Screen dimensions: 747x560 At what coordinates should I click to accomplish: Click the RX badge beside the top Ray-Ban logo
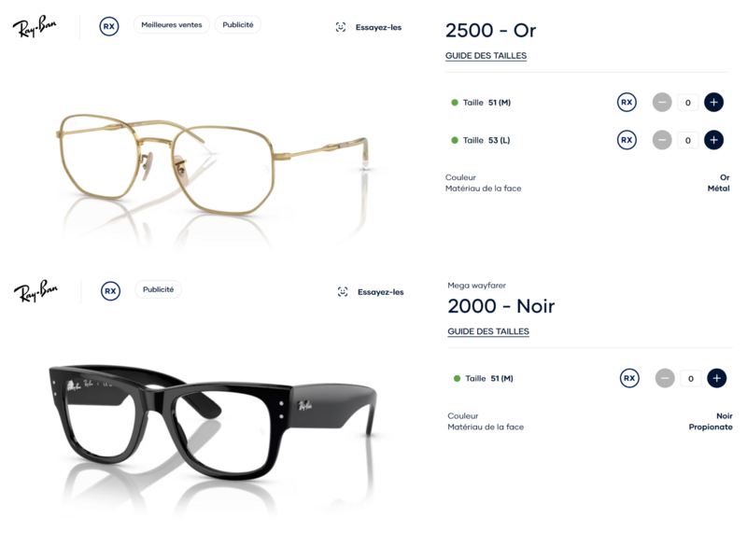[x=109, y=26]
